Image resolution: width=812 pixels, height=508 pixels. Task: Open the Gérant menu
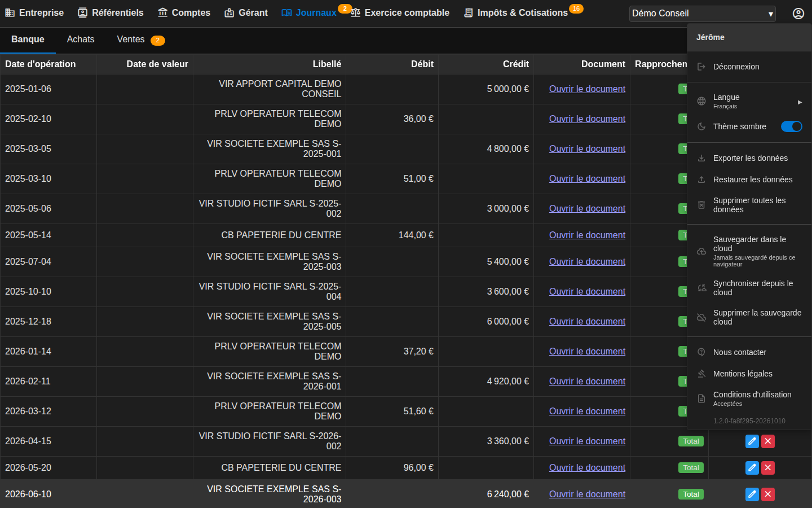(x=246, y=12)
